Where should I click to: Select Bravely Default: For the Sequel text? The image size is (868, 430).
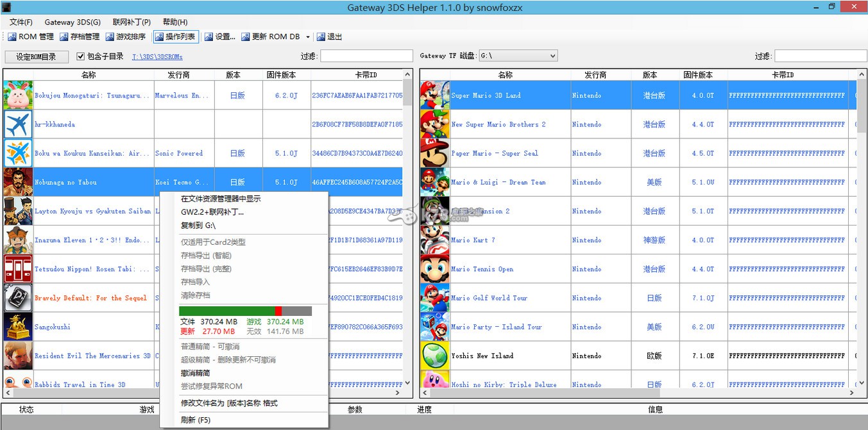click(x=90, y=298)
